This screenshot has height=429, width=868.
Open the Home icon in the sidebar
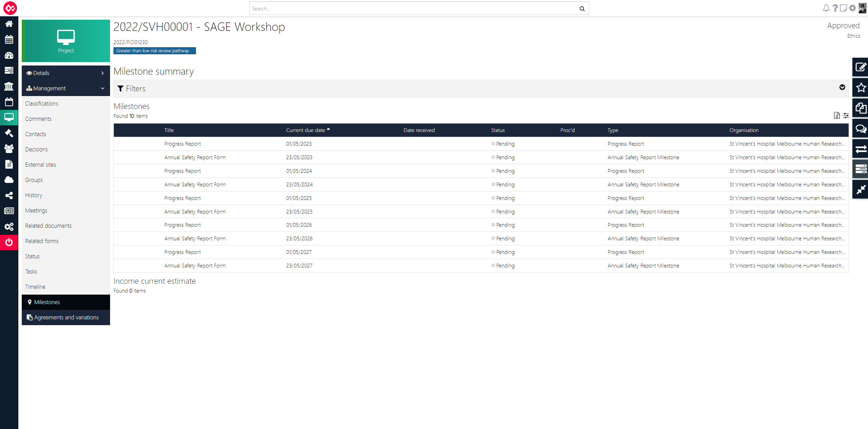9,24
